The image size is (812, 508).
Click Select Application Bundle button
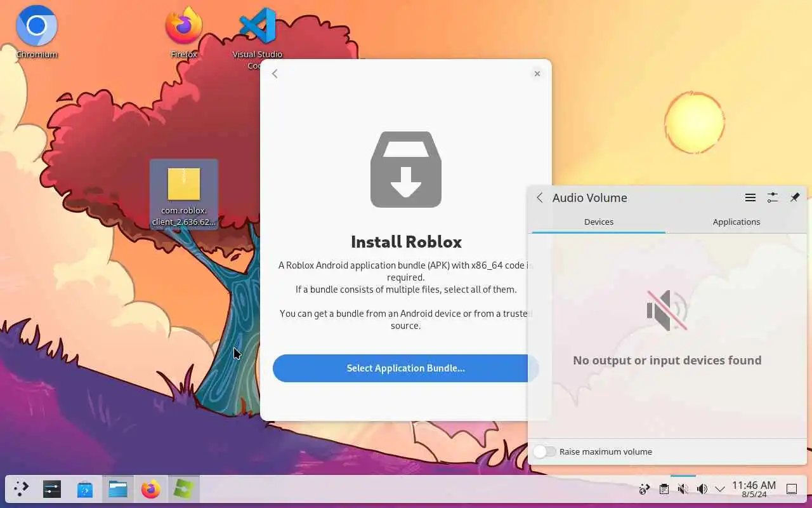(x=406, y=368)
